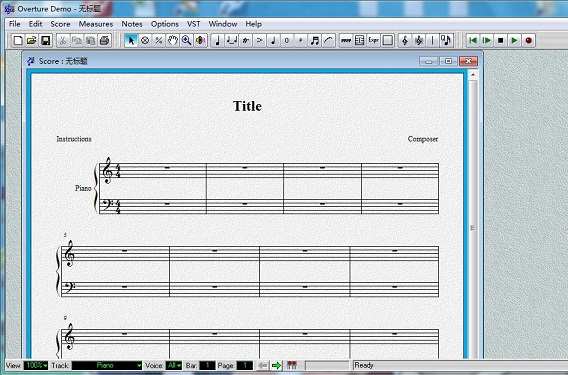Open the tuplet groups palette
The height and width of the screenshot is (375, 568).
click(231, 40)
